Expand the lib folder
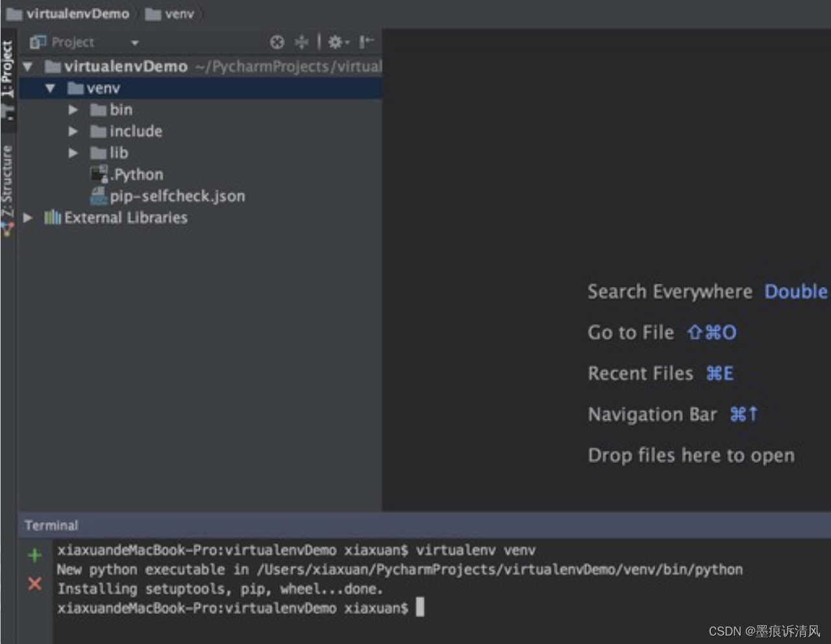The width and height of the screenshot is (831, 644). tap(73, 153)
